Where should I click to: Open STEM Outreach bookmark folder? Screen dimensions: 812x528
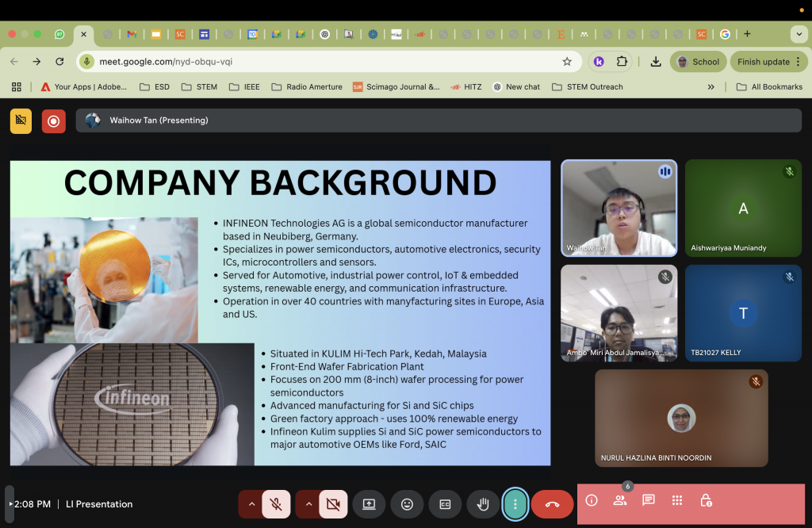coord(588,87)
